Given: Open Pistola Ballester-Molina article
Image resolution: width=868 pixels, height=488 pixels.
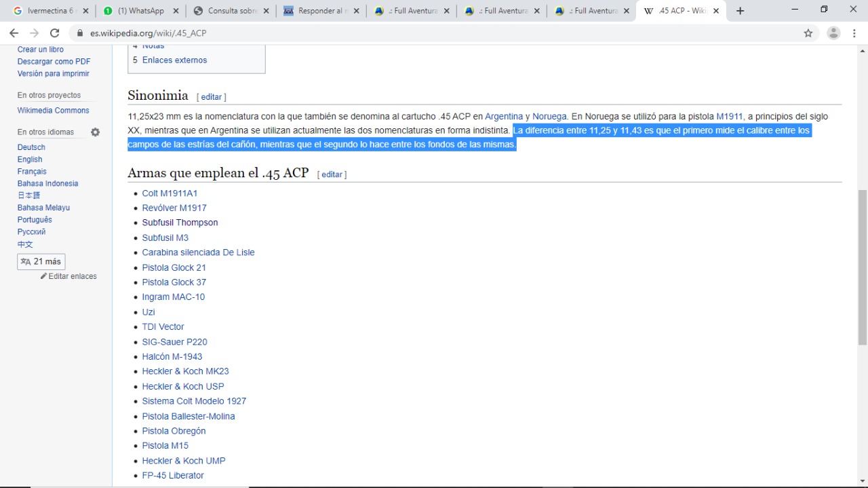Looking at the screenshot, I should [189, 417].
